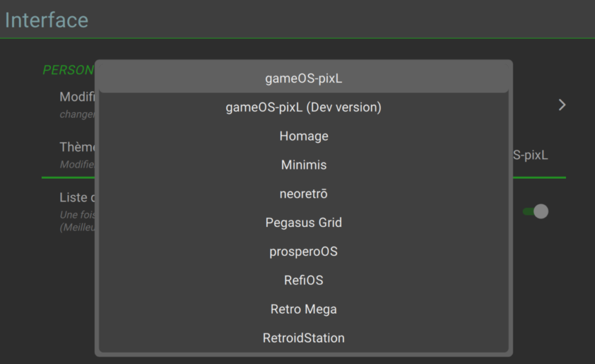
Task: Click the Liste setting row label
Action: click(77, 197)
